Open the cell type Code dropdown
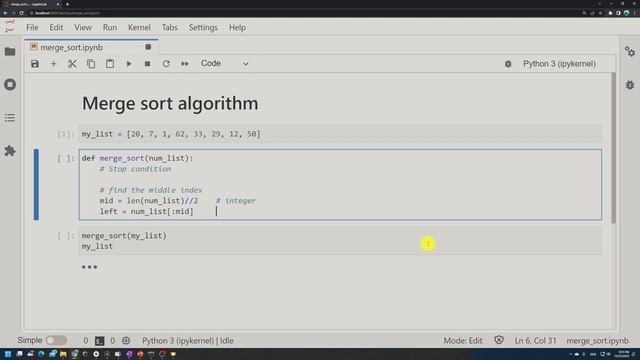 (224, 64)
